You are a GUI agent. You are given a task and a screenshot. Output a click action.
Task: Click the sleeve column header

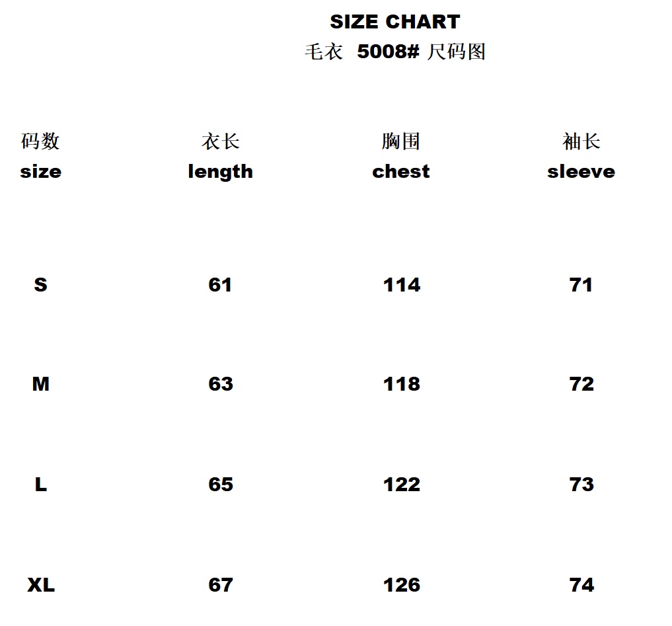pyautogui.click(x=581, y=171)
